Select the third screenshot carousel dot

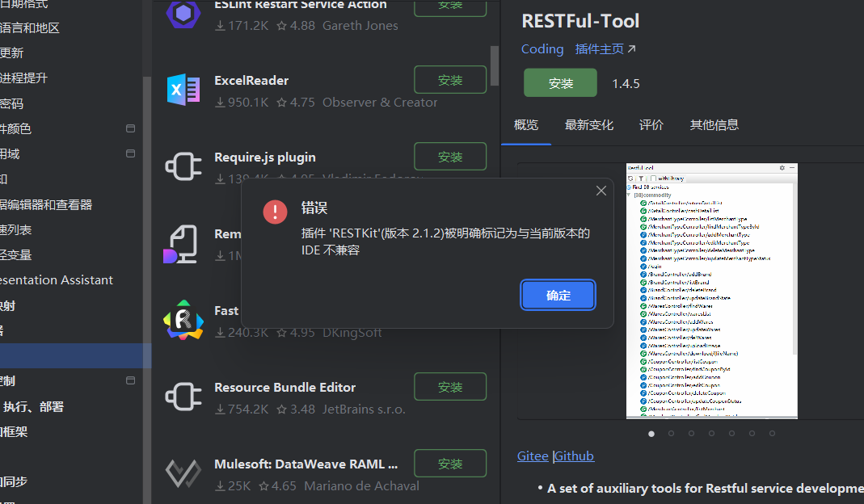tap(692, 434)
